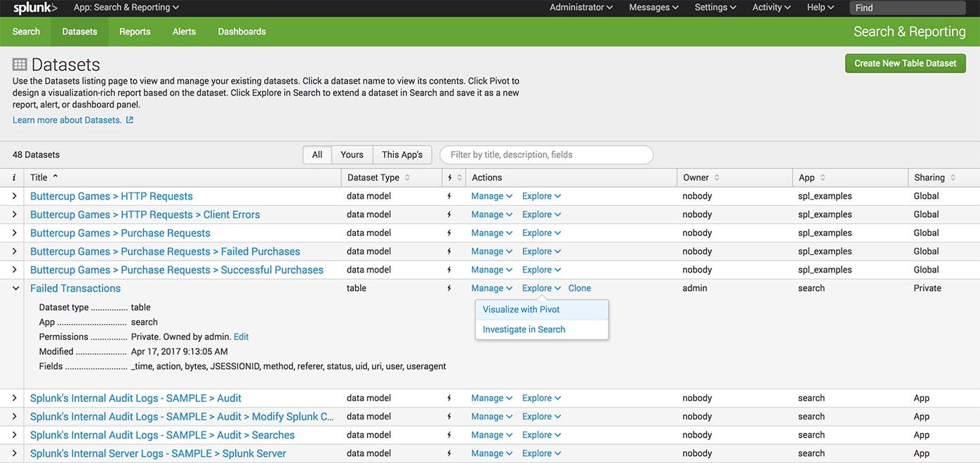Select the 'This App's' filter toggle
This screenshot has height=463, width=980.
pos(402,155)
